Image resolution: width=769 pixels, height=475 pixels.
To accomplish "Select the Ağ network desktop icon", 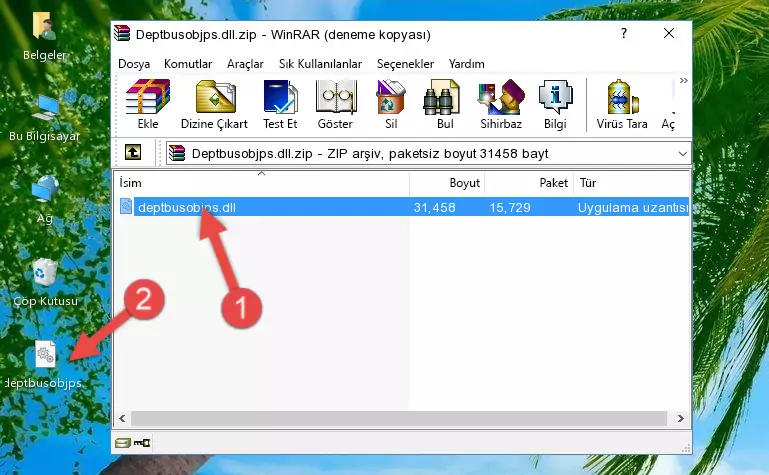I will (x=45, y=189).
